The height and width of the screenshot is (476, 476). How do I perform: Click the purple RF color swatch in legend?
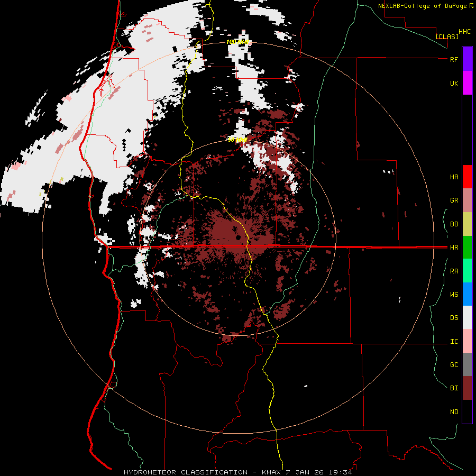467,59
